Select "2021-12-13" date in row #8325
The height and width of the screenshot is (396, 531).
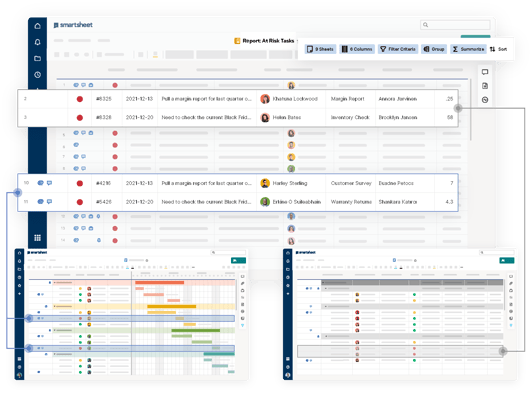[139, 99]
